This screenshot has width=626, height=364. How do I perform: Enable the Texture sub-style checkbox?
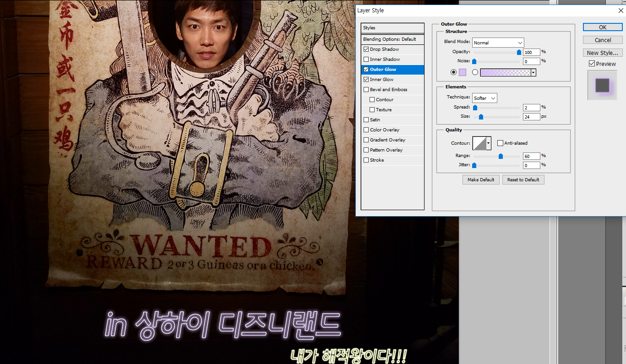[372, 110]
